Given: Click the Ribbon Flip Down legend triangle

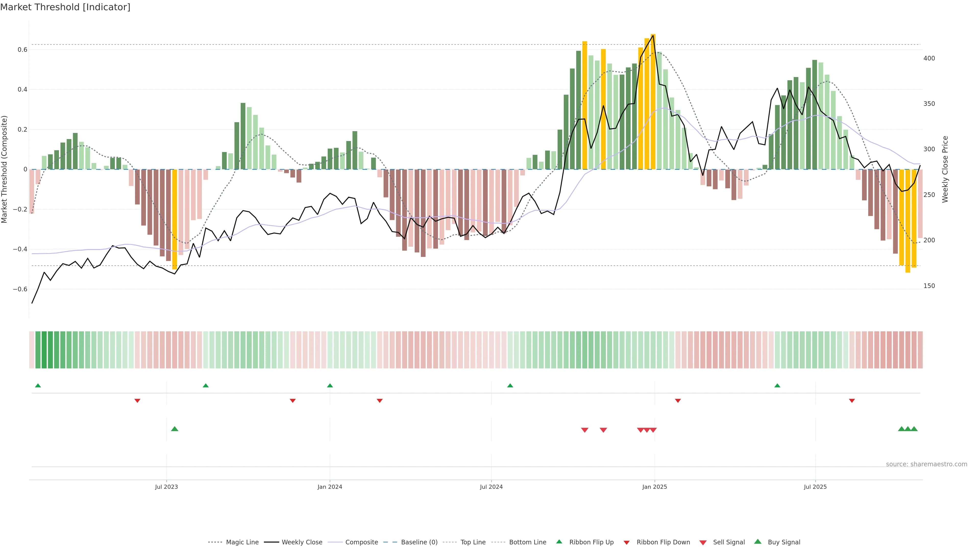Looking at the screenshot, I should pos(627,543).
